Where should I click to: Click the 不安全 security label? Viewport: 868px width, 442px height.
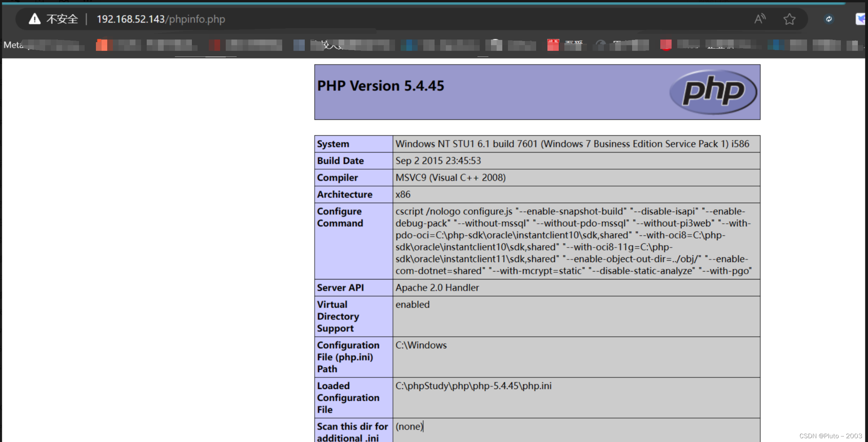point(62,19)
